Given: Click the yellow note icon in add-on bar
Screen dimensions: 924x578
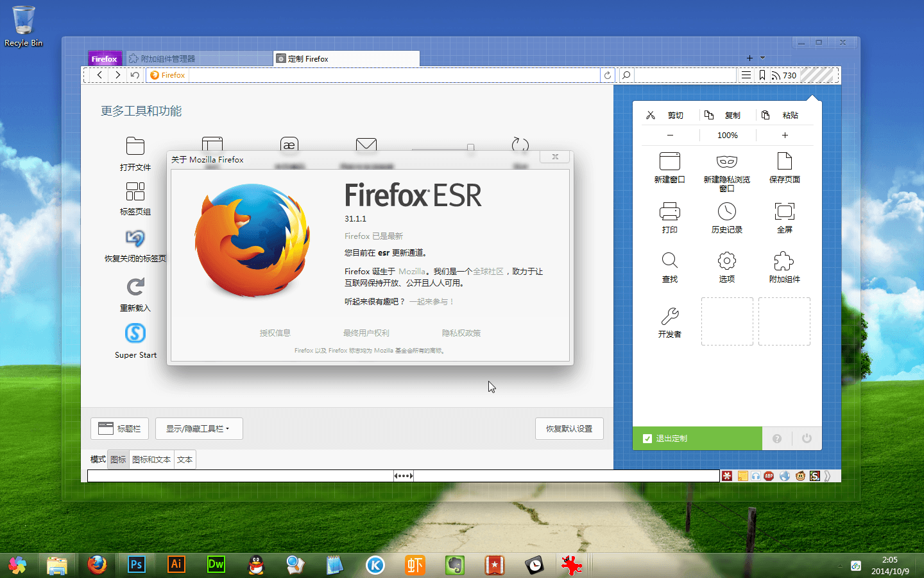Looking at the screenshot, I should 742,476.
